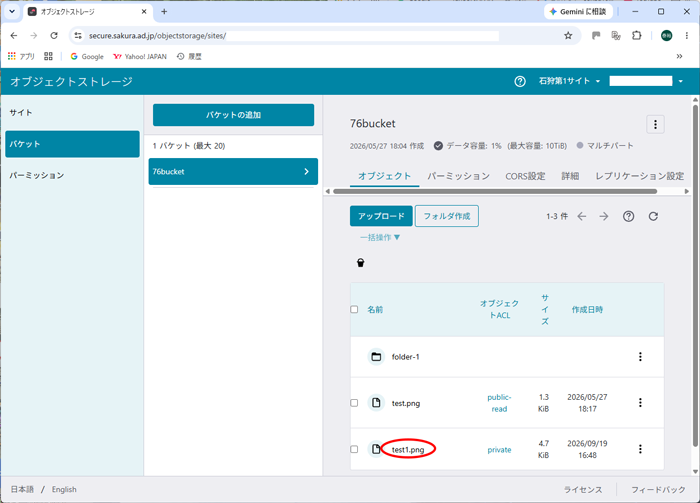700x503 pixels.
Task: Switch language to English
Action: tap(64, 490)
